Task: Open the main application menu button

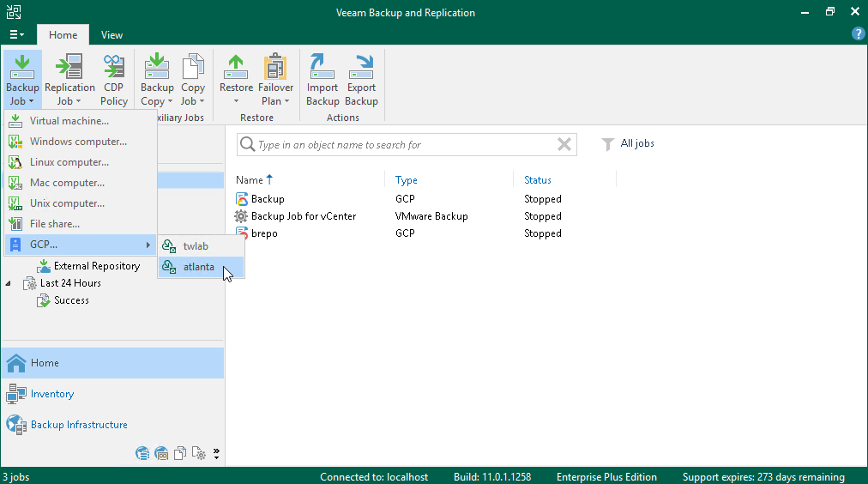Action: pyautogui.click(x=17, y=34)
